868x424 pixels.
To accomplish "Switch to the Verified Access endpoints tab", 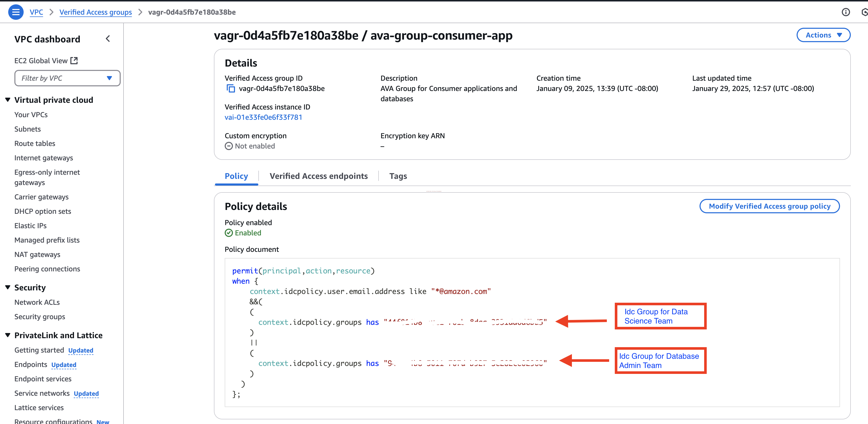I will click(x=318, y=176).
